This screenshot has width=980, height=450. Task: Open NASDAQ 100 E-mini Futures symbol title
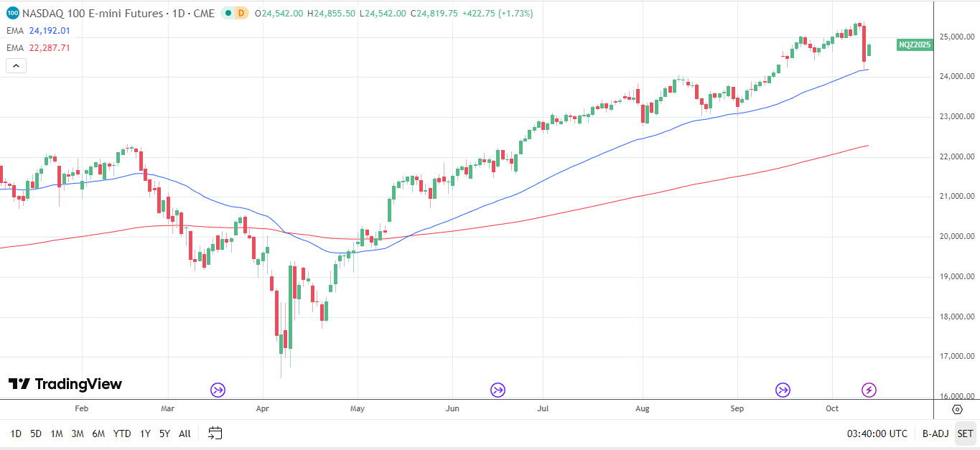click(x=118, y=13)
